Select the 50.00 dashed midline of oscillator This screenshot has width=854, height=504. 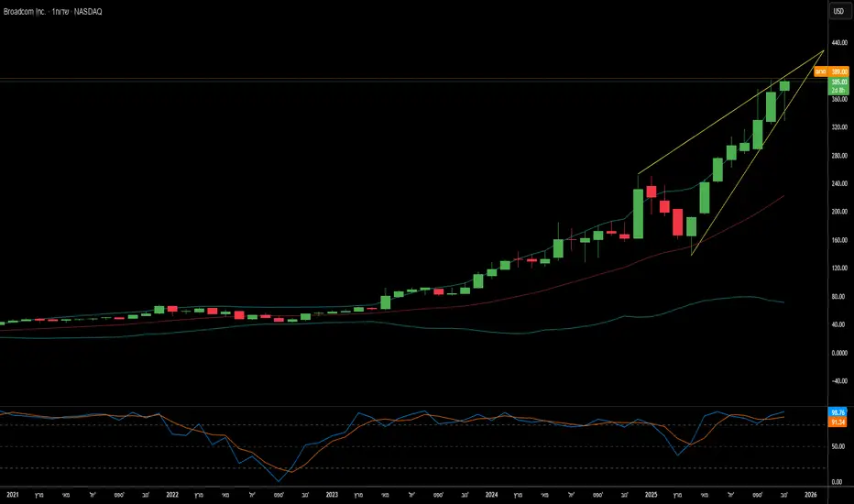[x=414, y=447]
